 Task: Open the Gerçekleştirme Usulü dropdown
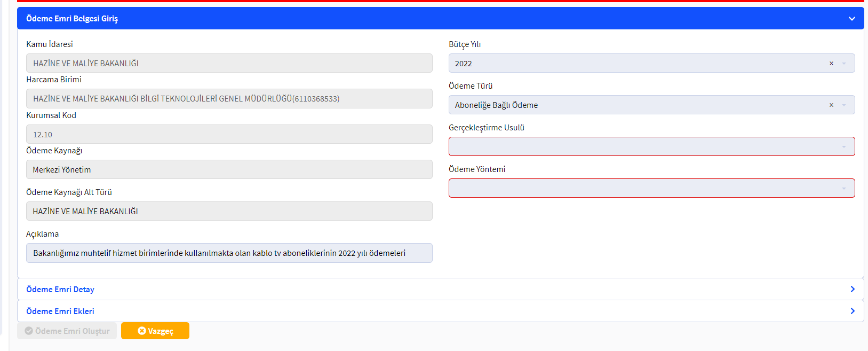(x=651, y=146)
